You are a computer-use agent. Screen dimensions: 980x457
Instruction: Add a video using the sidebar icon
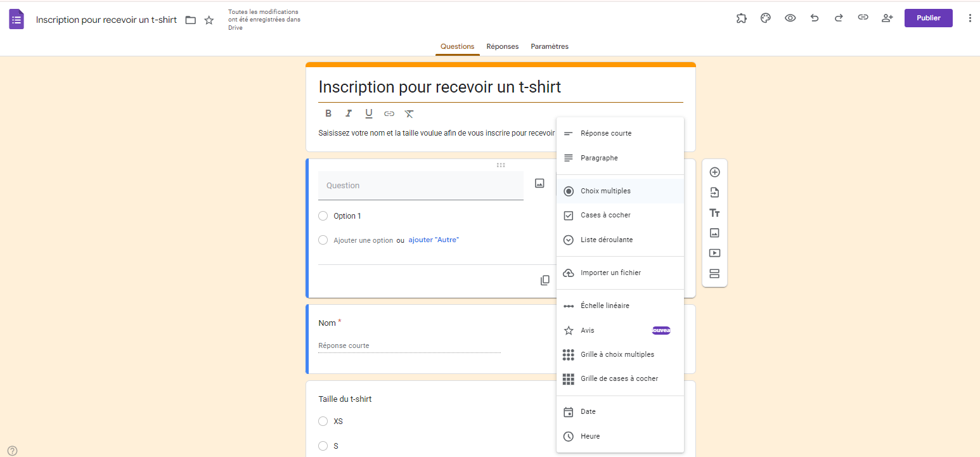(x=714, y=253)
